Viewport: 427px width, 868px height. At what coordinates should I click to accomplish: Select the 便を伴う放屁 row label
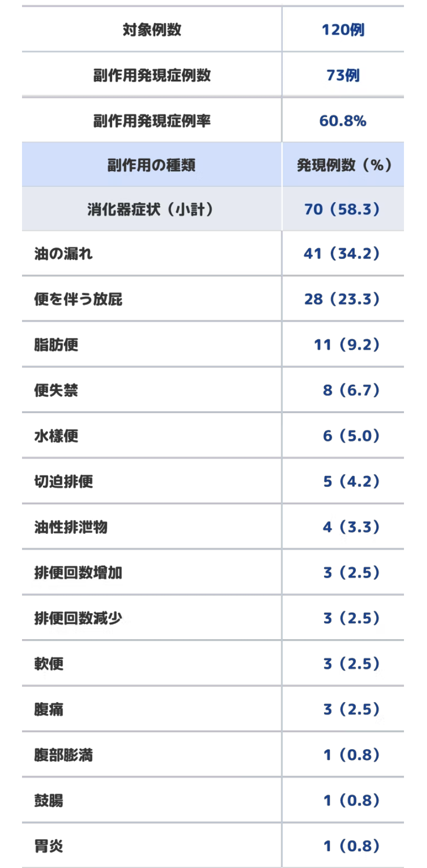[78, 299]
